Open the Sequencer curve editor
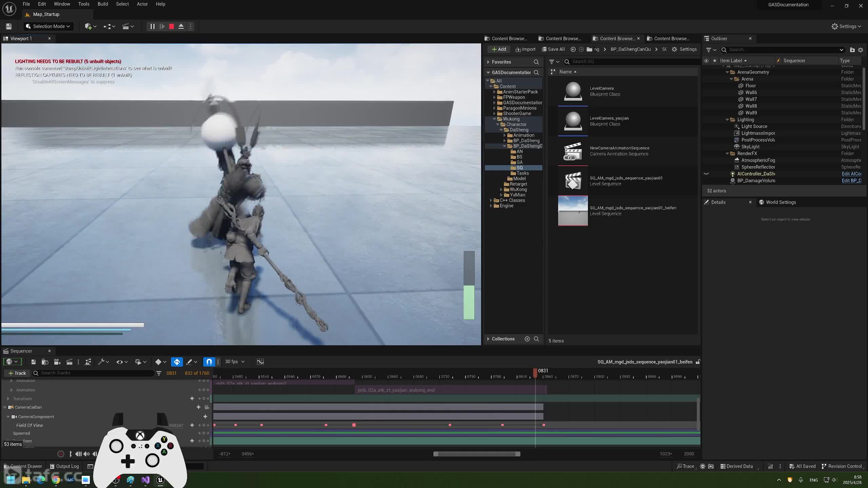The image size is (868, 488). point(260,362)
